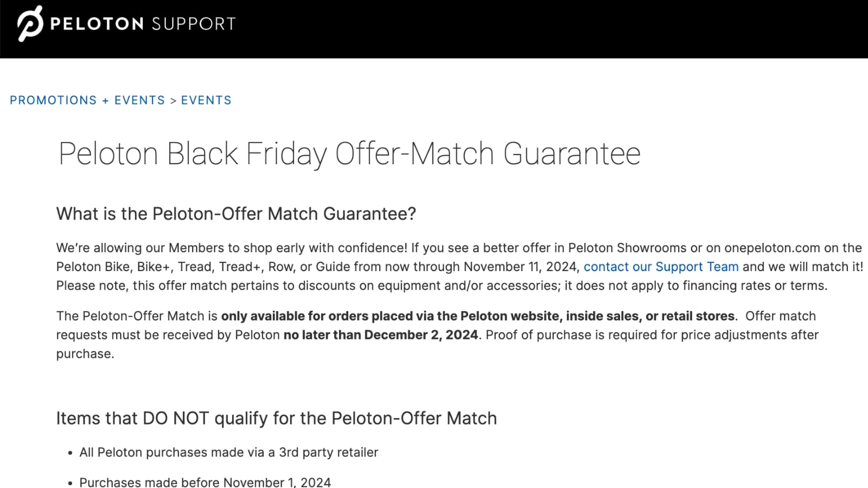The width and height of the screenshot is (868, 488).
Task: Click the bold 'no later than December 2, 2024' text
Action: [x=380, y=335]
